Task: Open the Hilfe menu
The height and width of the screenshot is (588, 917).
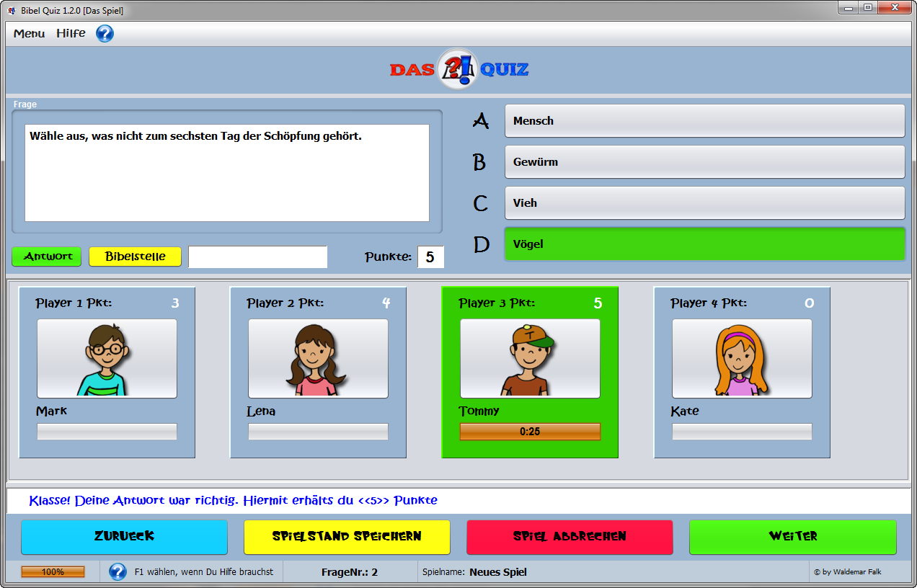Action: click(x=71, y=34)
